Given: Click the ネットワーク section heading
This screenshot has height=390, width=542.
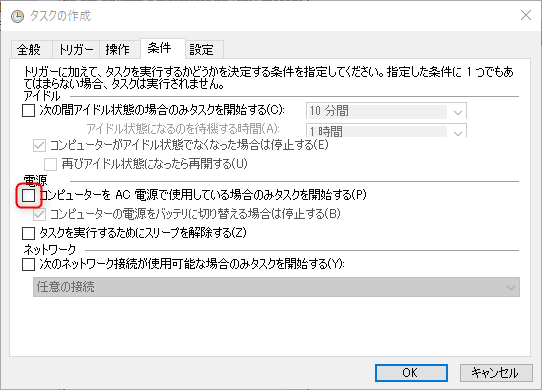Looking at the screenshot, I should [50, 249].
